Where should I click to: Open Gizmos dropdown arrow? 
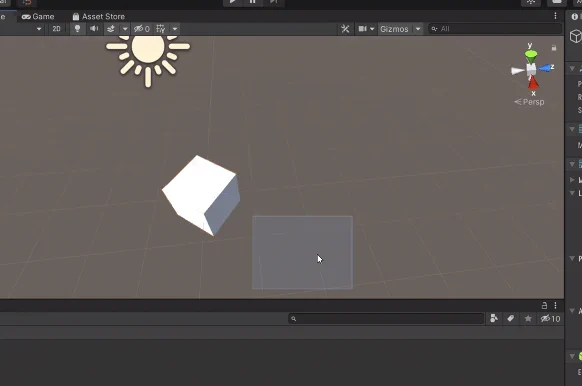pyautogui.click(x=418, y=29)
